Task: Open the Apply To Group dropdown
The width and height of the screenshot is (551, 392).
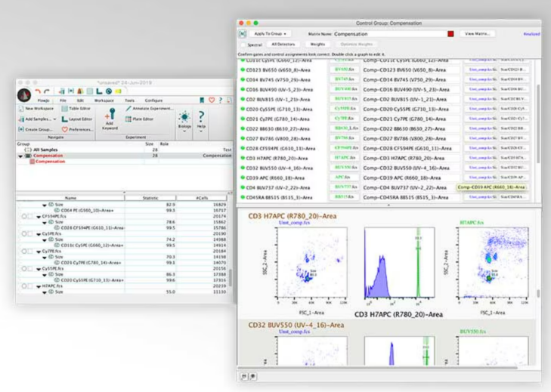Action: coord(270,34)
